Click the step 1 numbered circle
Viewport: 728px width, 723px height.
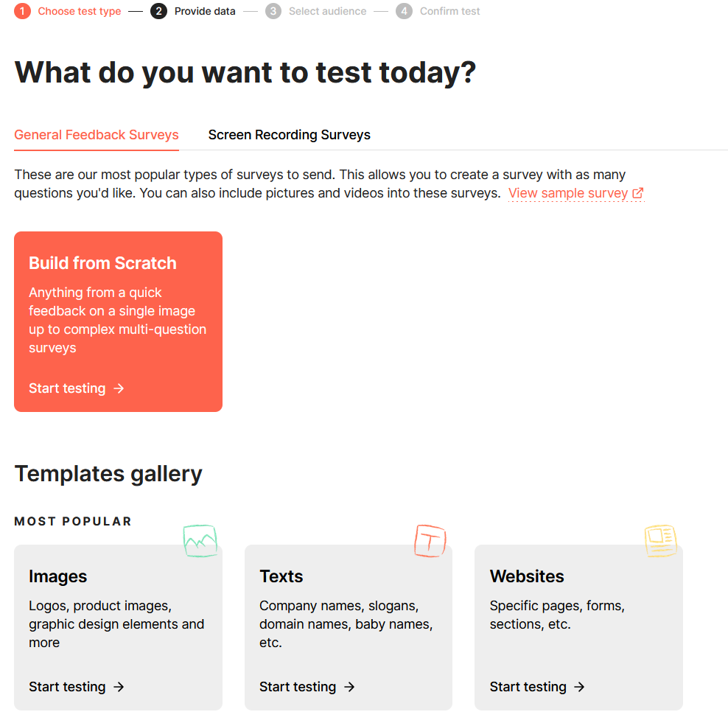coord(22,11)
